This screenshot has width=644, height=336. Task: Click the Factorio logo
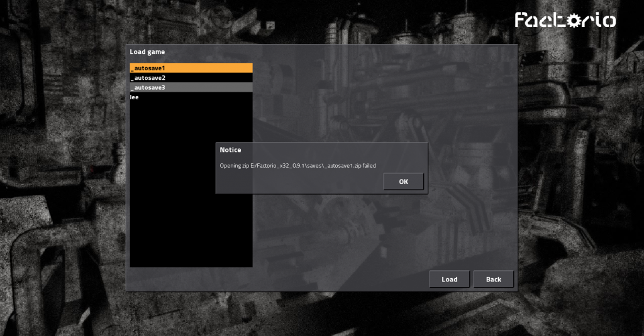[x=565, y=20]
